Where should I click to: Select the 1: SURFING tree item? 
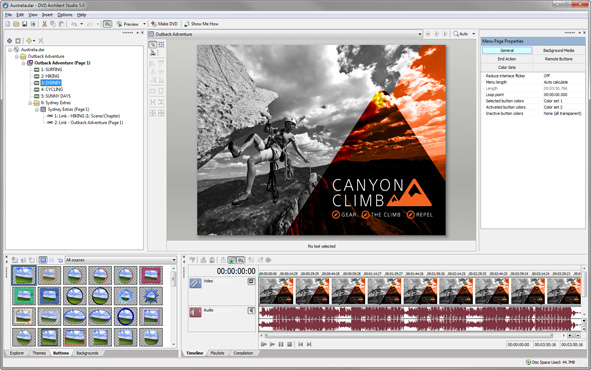tap(51, 70)
